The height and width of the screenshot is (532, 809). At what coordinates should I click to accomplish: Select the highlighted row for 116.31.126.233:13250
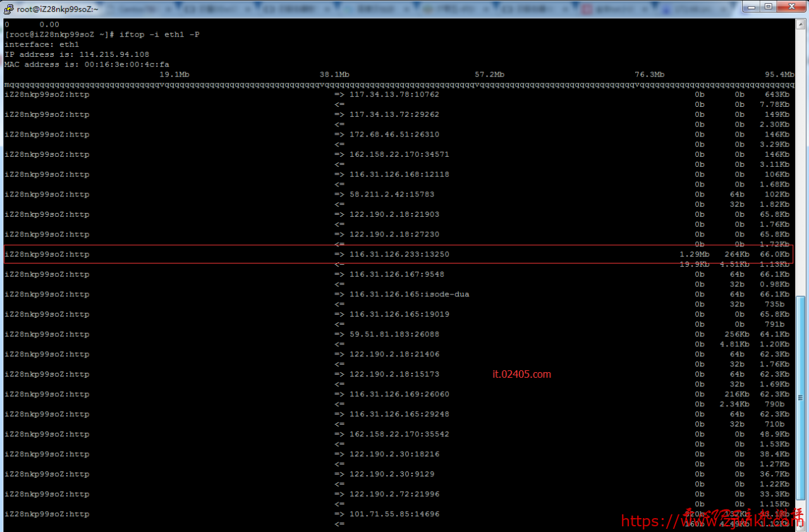coord(398,254)
